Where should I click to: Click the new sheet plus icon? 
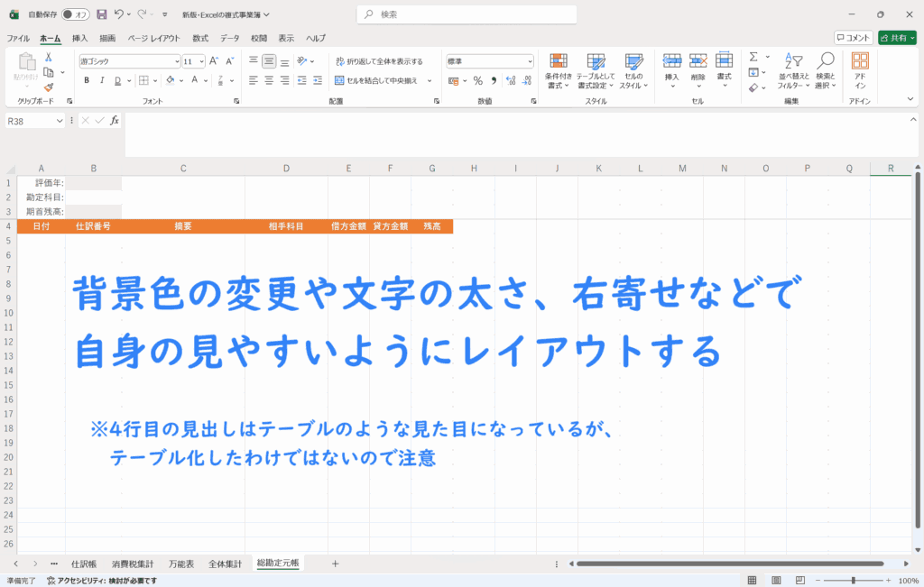point(335,564)
